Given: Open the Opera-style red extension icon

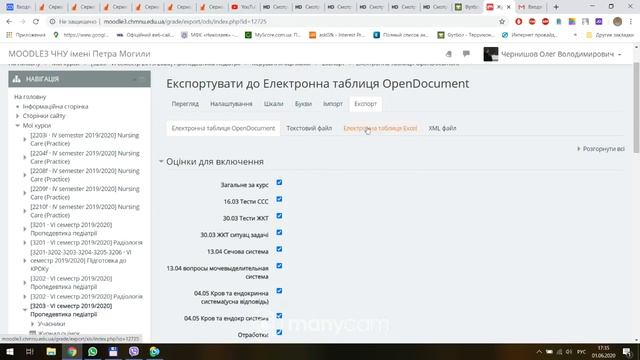Looking at the screenshot, I should tap(519, 22).
